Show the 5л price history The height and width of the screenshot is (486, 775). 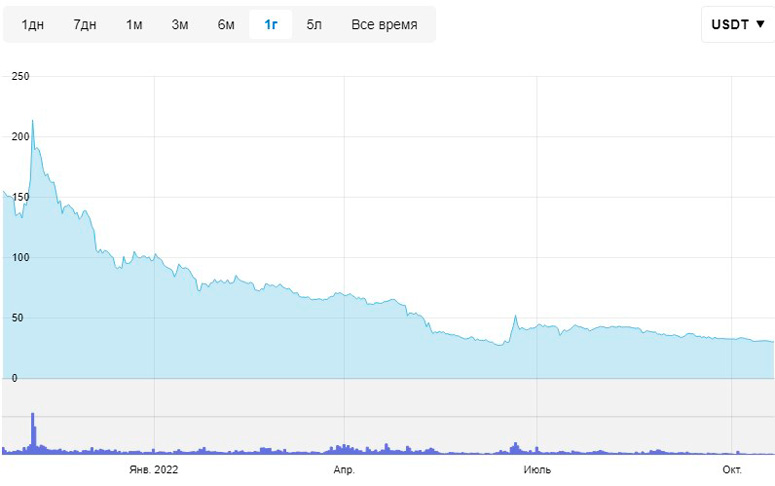[314, 24]
